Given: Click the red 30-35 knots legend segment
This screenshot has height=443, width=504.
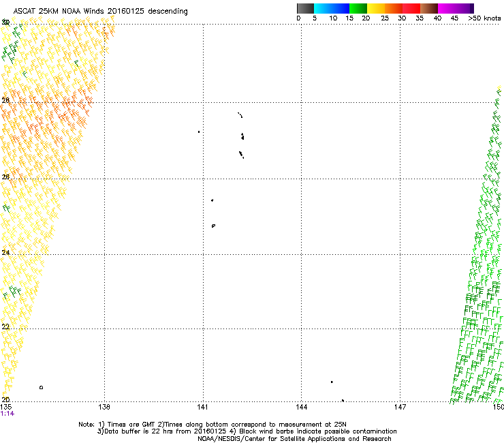Looking at the screenshot, I should point(411,8).
